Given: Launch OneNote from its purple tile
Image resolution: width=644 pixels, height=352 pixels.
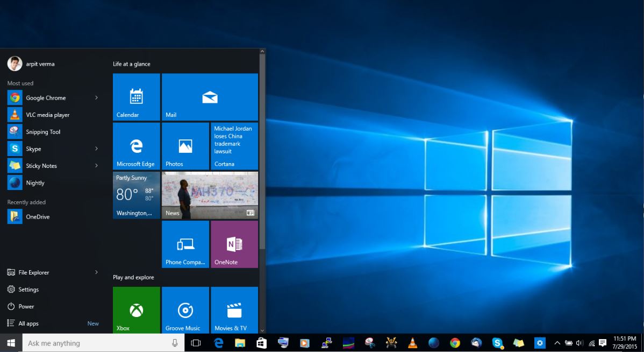Looking at the screenshot, I should pos(234,244).
